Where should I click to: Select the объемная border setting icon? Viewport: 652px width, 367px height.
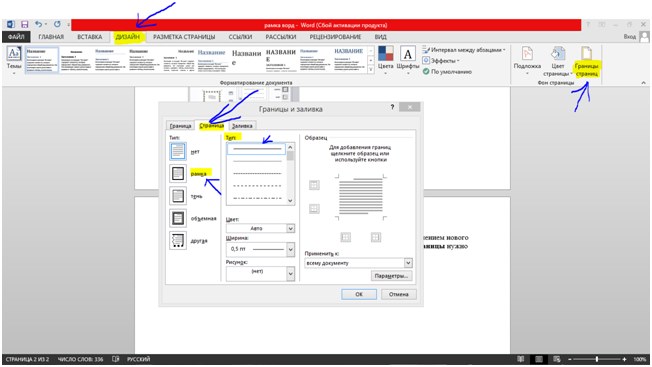click(x=178, y=218)
